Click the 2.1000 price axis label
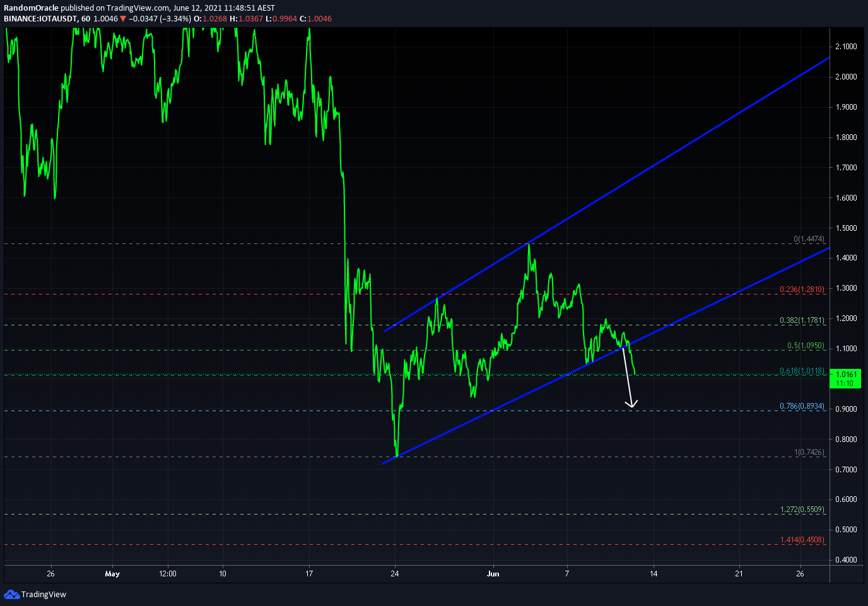This screenshot has height=606, width=868. pyautogui.click(x=846, y=47)
